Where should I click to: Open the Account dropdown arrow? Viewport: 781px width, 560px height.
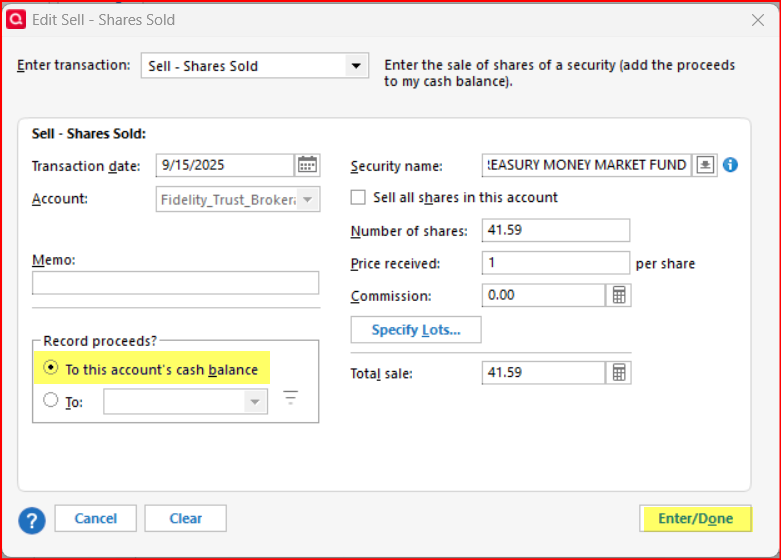click(x=307, y=199)
